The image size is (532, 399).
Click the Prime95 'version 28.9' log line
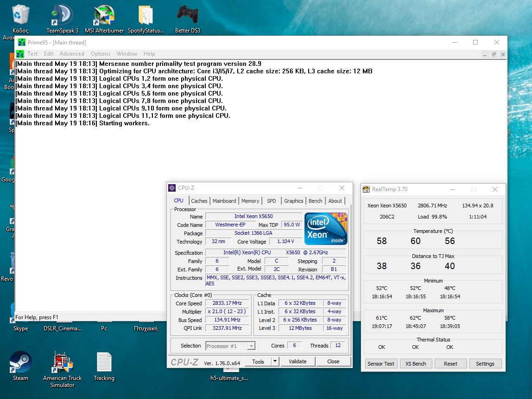(x=139, y=64)
